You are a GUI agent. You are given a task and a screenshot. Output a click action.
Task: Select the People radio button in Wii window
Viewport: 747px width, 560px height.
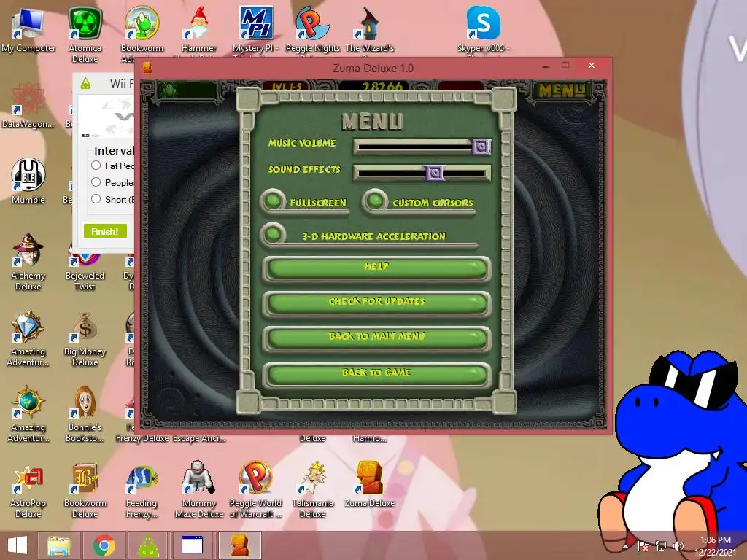(96, 182)
